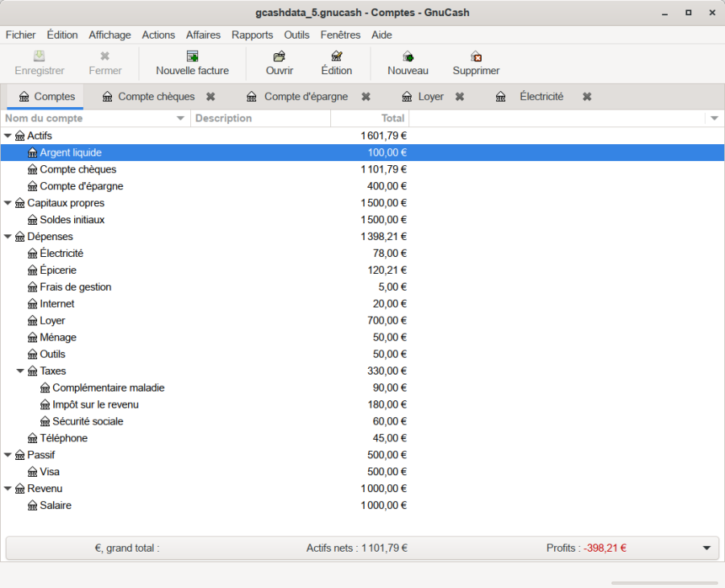The image size is (725, 588).
Task: Close the Électricité tab
Action: [587, 97]
